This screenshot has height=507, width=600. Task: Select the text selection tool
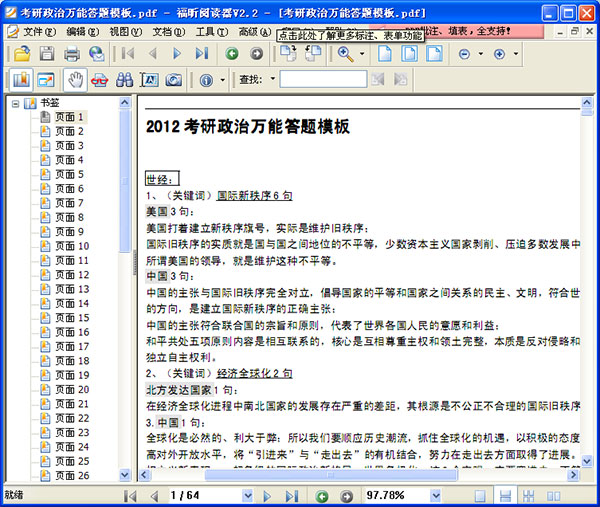pos(149,80)
